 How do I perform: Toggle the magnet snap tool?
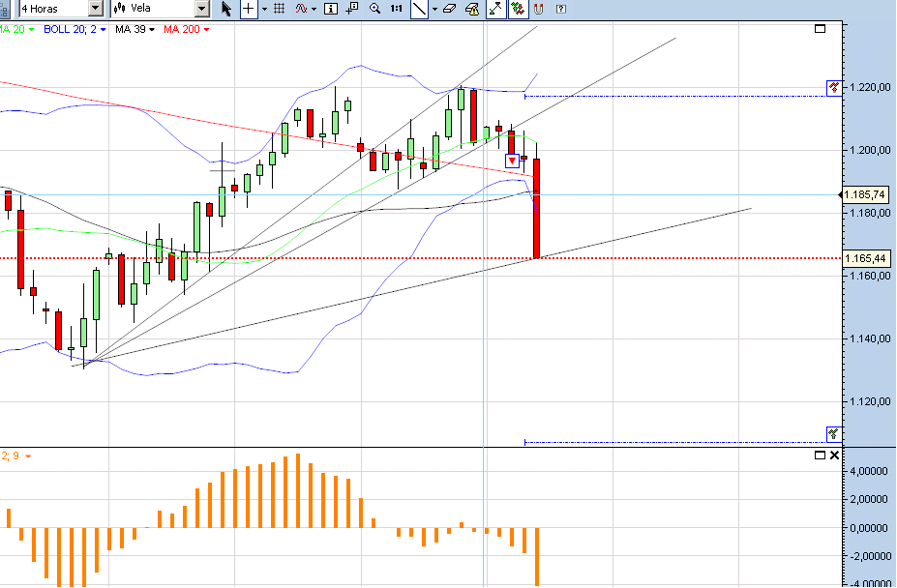pos(539,9)
